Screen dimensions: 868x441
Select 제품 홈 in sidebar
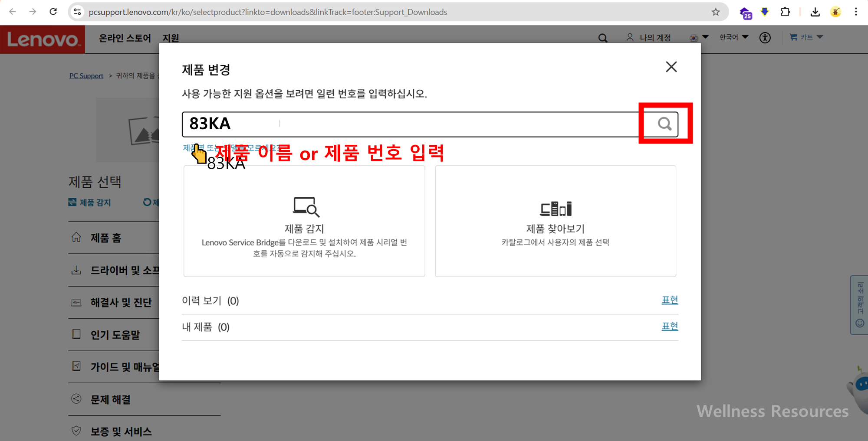pos(106,238)
